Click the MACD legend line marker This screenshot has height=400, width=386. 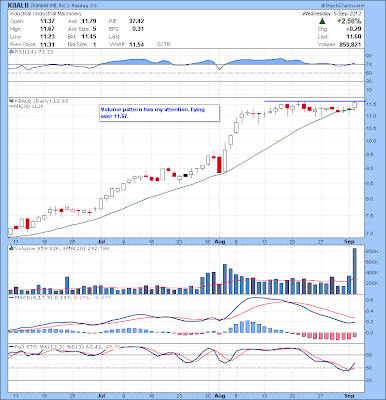[11, 297]
